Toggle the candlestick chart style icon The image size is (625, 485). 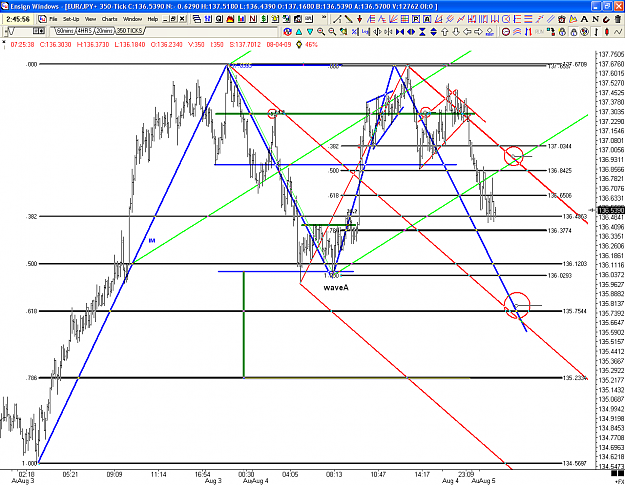coord(607,31)
